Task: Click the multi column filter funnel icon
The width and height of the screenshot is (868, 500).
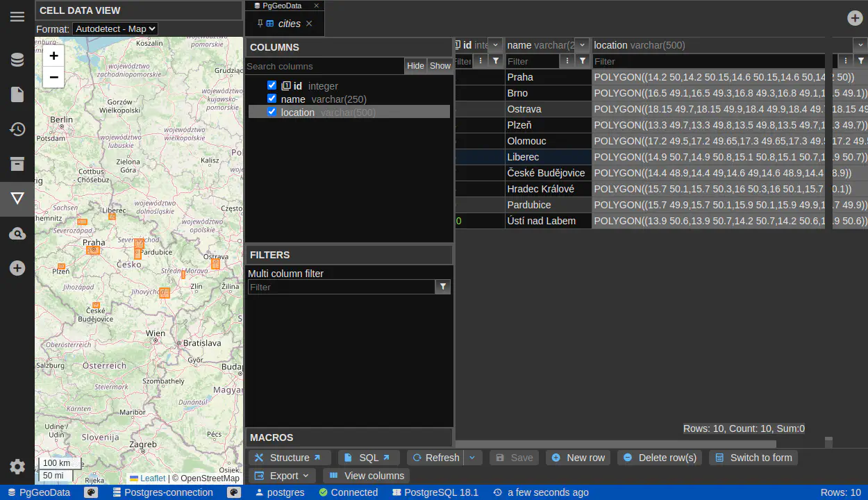Action: (x=443, y=287)
